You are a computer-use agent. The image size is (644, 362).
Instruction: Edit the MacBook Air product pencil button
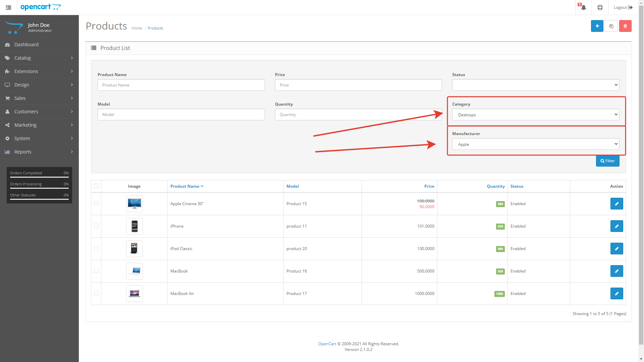click(x=616, y=294)
